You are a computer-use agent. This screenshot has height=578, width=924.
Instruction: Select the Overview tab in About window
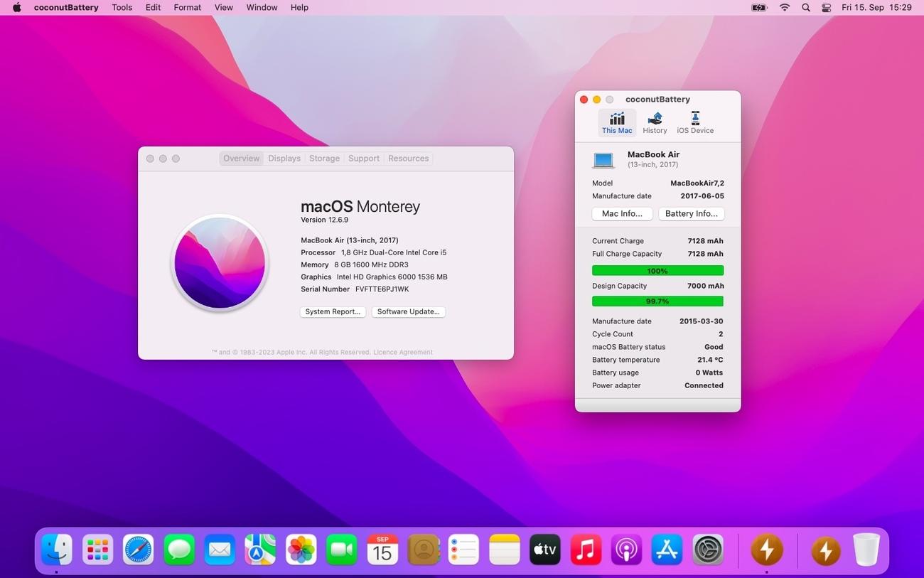[241, 159]
